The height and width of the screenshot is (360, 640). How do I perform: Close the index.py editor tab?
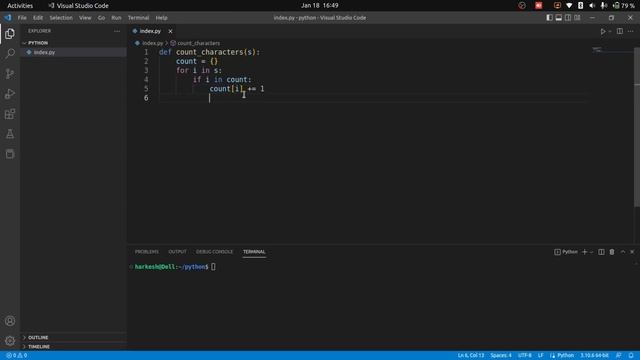click(x=170, y=31)
